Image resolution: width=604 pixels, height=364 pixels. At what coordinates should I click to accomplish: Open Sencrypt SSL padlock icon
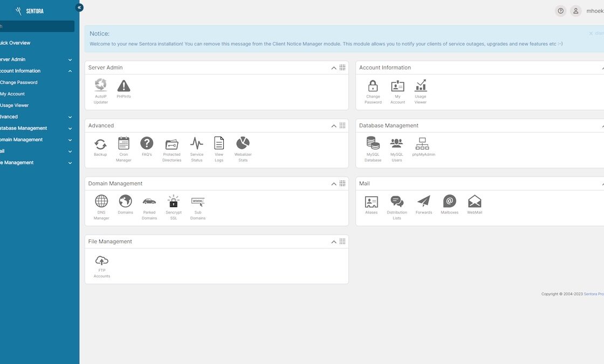coord(173,201)
